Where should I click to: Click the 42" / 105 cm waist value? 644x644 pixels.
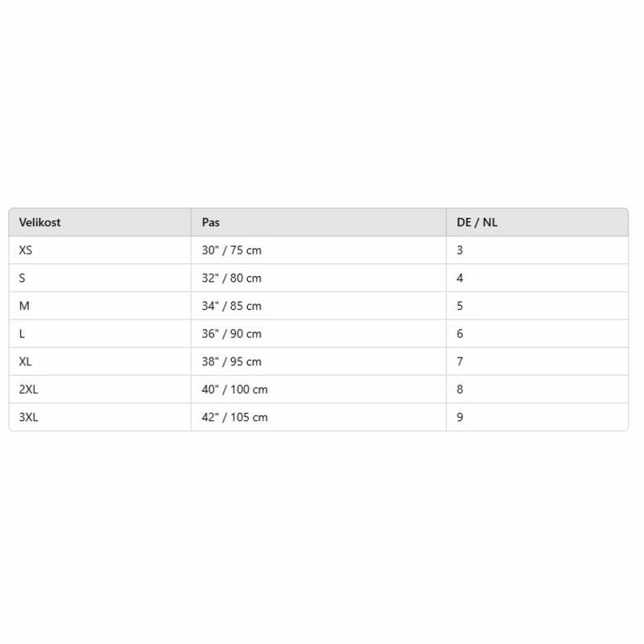(x=235, y=417)
